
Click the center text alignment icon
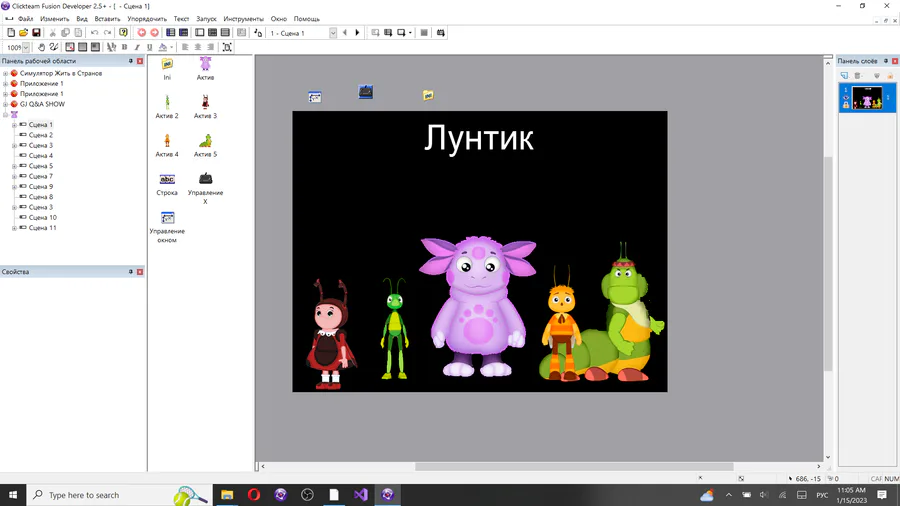(198, 47)
